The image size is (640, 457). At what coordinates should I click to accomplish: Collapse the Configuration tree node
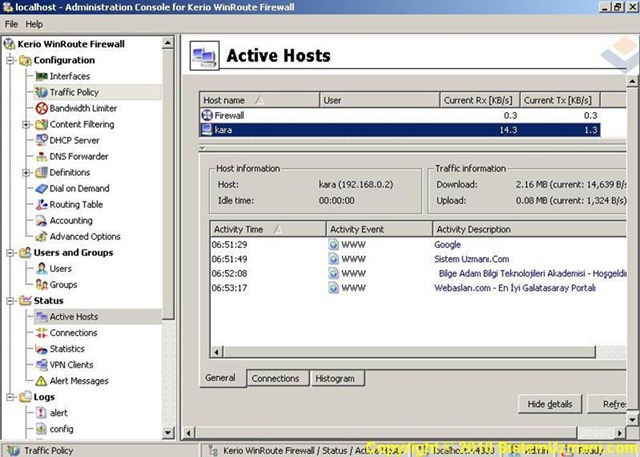[x=10, y=60]
